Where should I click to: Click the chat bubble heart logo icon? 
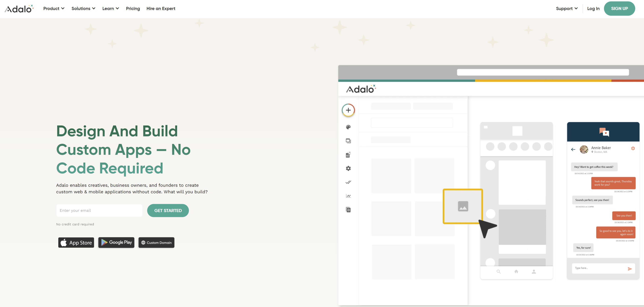(x=604, y=132)
